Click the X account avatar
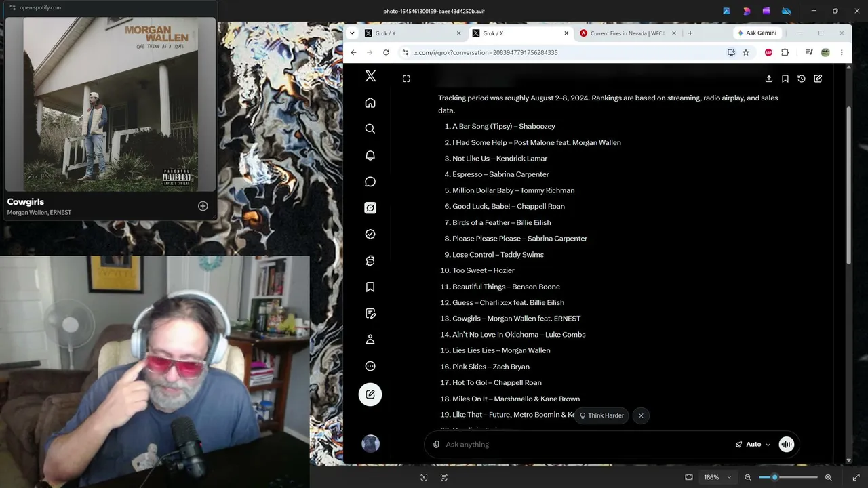This screenshot has height=488, width=868. click(x=370, y=444)
